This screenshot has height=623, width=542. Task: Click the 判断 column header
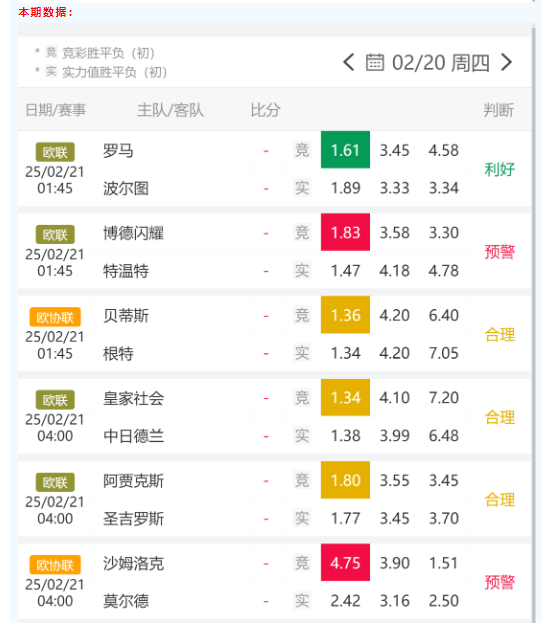[499, 110]
